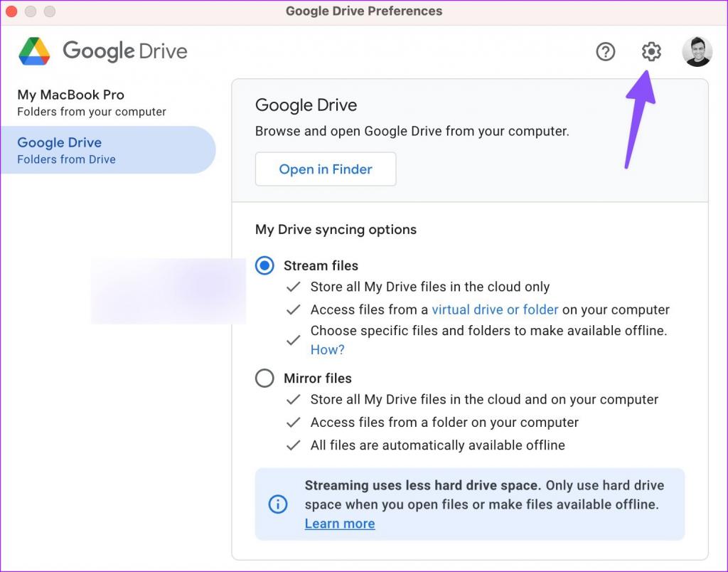Select the Google Drive sidebar tab
728x572 pixels.
point(108,150)
